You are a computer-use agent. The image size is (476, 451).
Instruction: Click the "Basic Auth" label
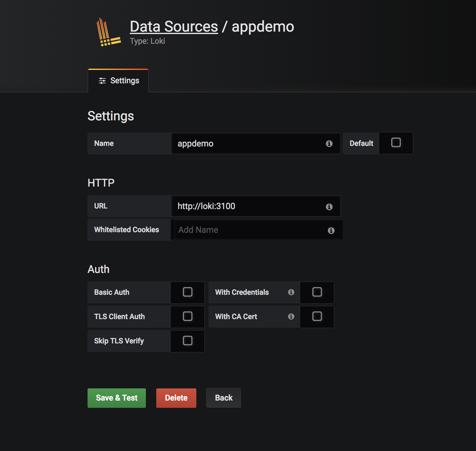point(112,292)
